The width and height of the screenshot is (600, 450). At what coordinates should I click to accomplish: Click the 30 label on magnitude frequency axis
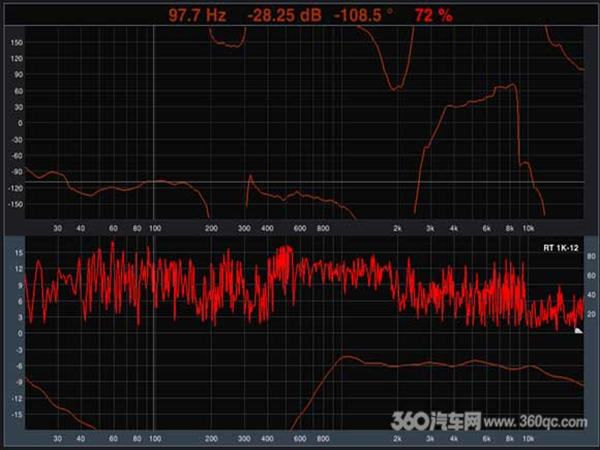click(57, 438)
